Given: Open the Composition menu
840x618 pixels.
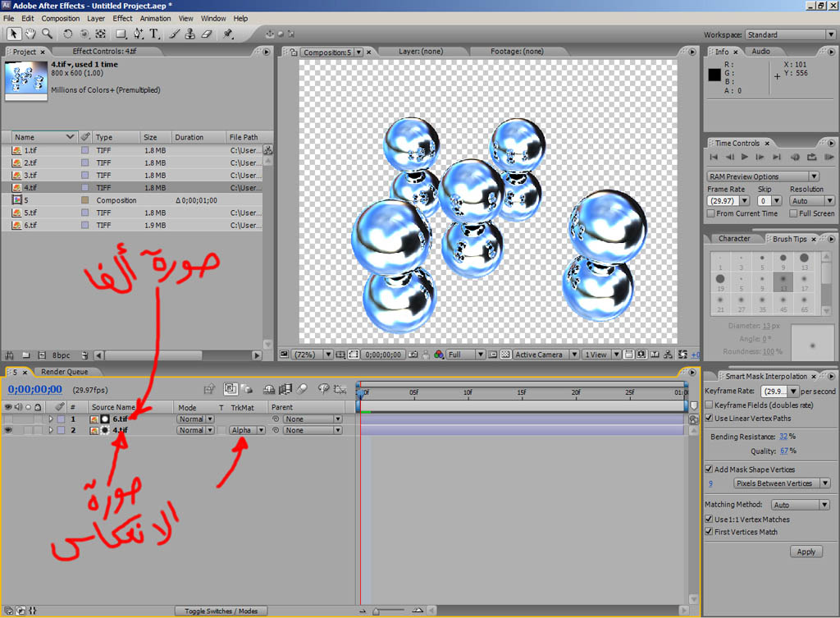Looking at the screenshot, I should pyautogui.click(x=61, y=18).
